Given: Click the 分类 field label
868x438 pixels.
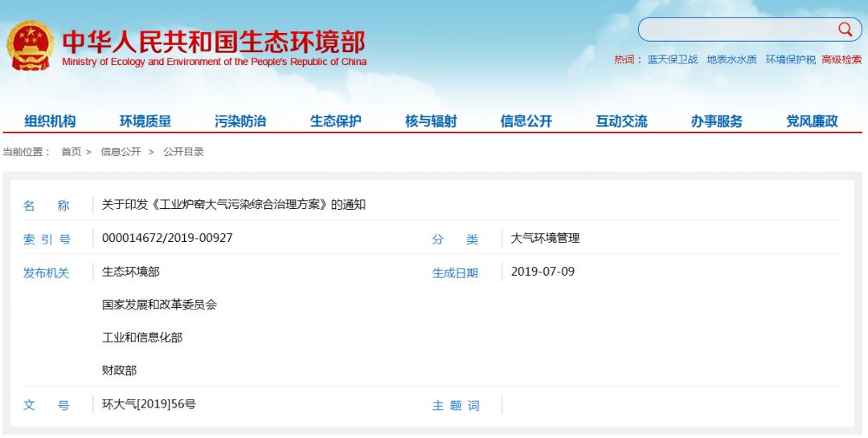Looking at the screenshot, I should [455, 239].
